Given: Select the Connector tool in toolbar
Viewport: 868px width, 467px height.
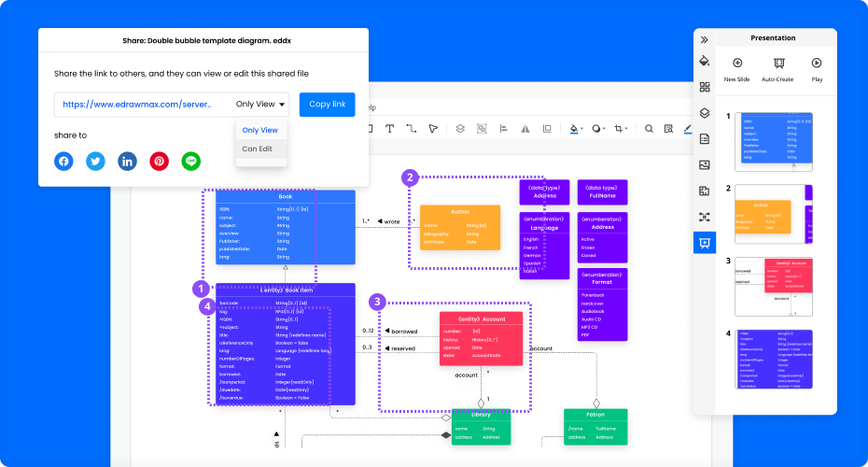Looking at the screenshot, I should 412,129.
